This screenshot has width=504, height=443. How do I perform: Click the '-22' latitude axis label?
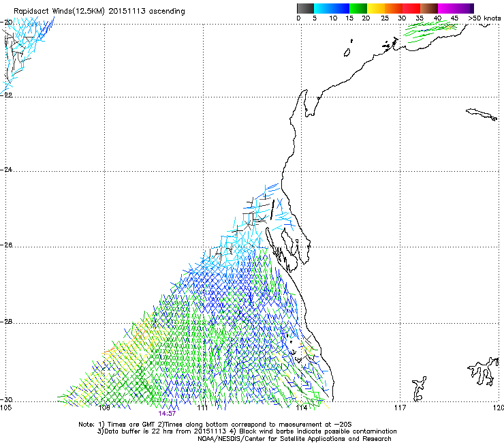click(7, 95)
